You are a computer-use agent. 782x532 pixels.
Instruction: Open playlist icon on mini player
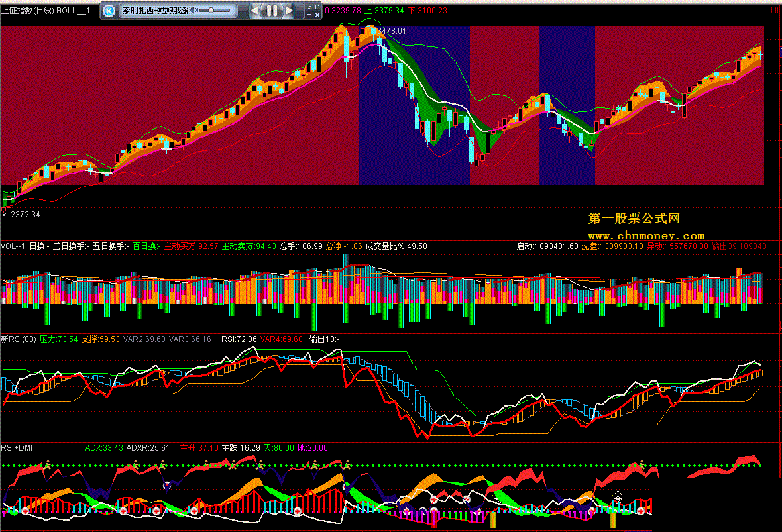click(x=317, y=7)
